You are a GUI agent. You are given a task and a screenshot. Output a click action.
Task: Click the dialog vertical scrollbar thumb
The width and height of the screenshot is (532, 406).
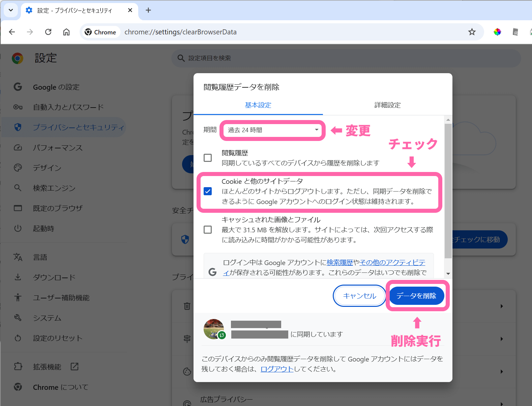[x=448, y=191]
